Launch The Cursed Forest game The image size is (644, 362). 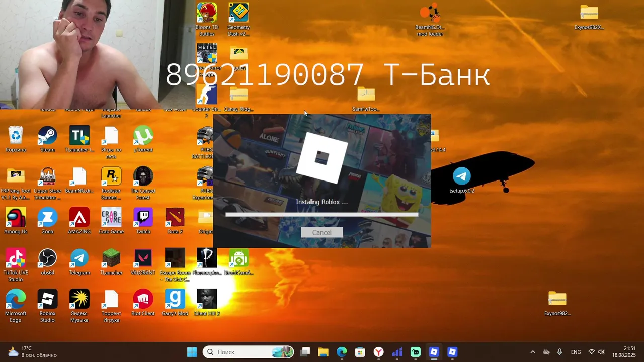tap(143, 184)
